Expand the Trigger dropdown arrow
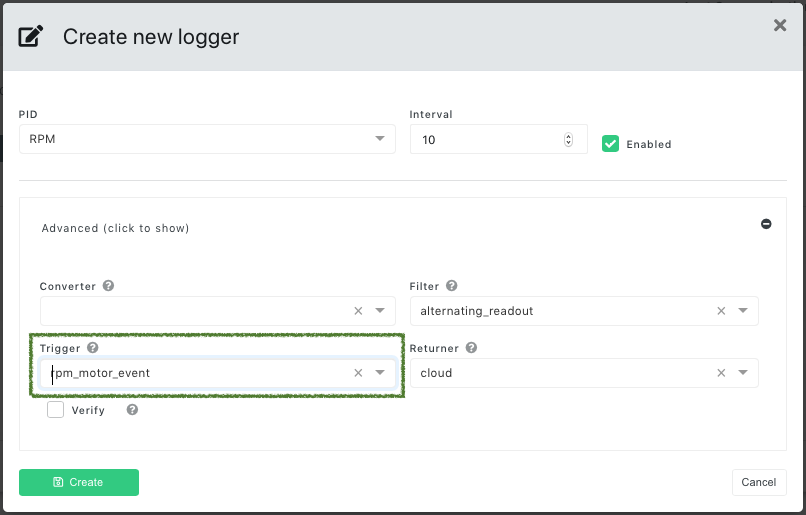 pyautogui.click(x=380, y=373)
